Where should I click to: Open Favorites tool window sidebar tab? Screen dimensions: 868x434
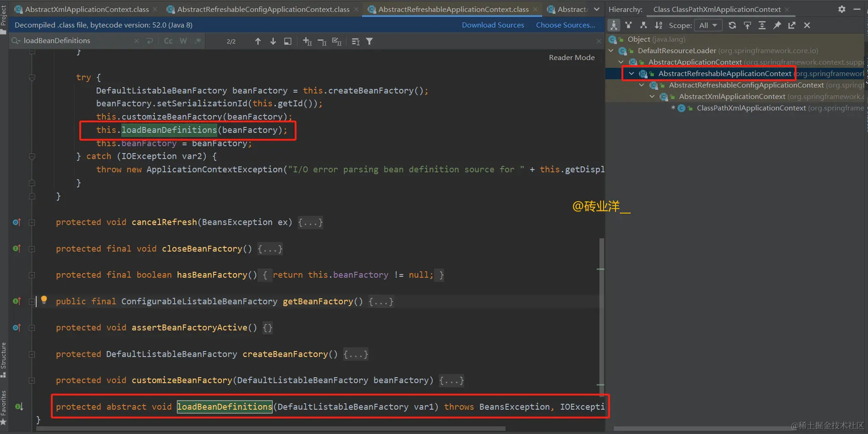coord(4,407)
